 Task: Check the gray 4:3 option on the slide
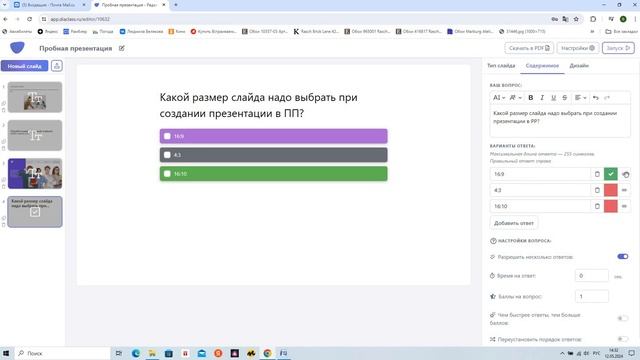pyautogui.click(x=167, y=155)
